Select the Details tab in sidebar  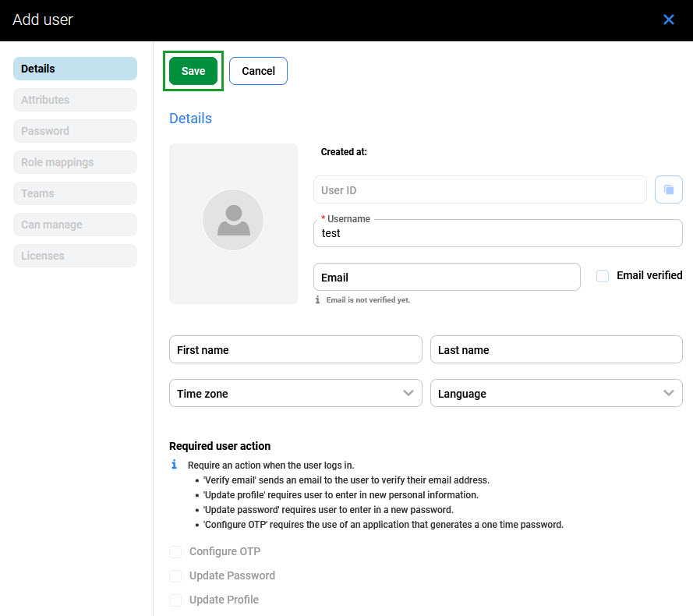point(75,69)
